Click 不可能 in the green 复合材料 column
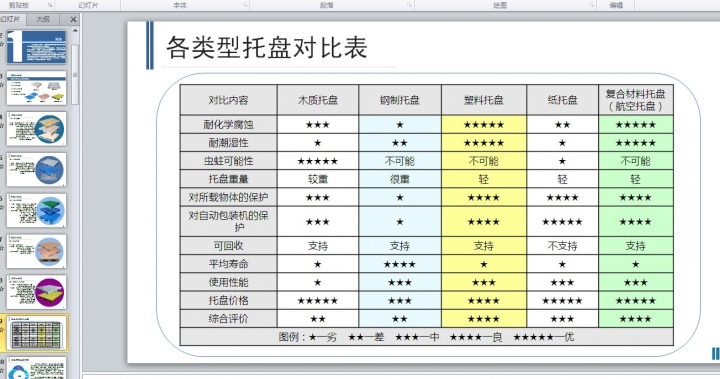720x379 pixels. coord(636,161)
